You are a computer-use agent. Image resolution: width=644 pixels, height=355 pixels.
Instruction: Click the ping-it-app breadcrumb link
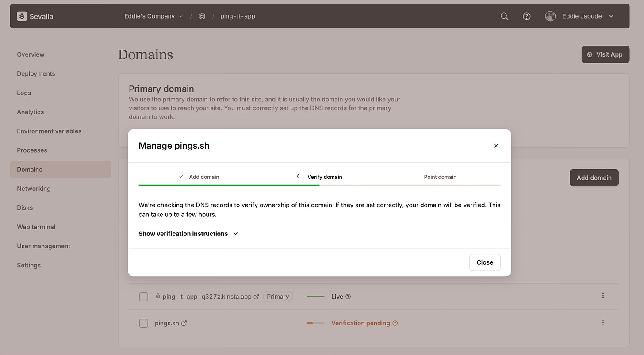click(x=238, y=16)
